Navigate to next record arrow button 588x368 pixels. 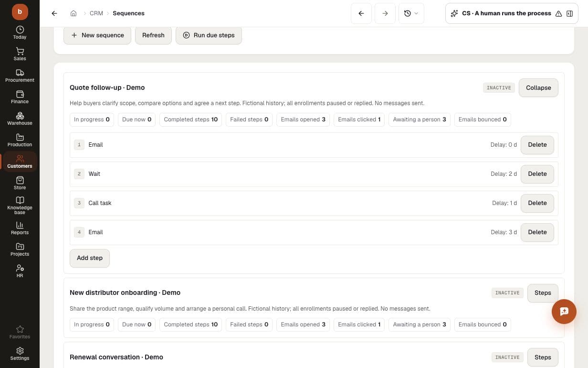click(x=385, y=13)
